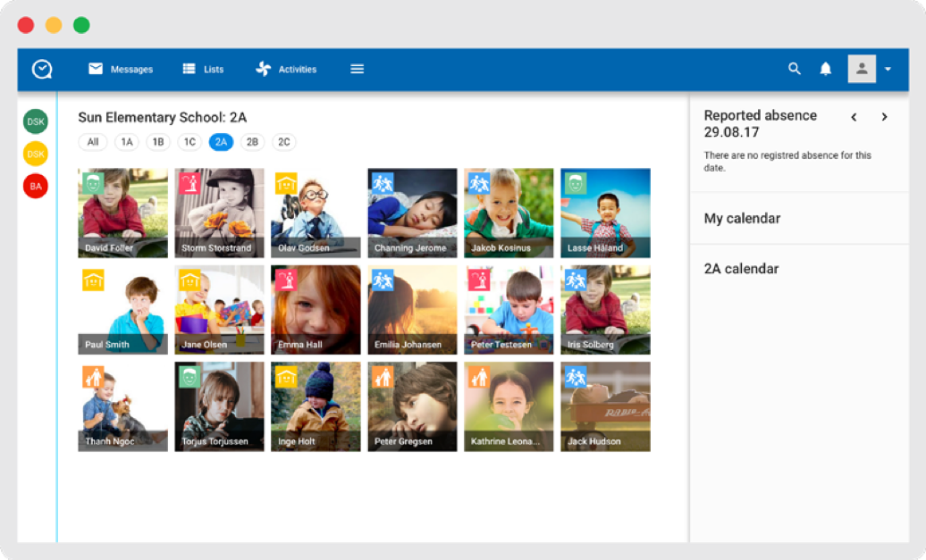Expand the user profile dropdown arrow
Image resolution: width=926 pixels, height=560 pixels.
(x=888, y=70)
